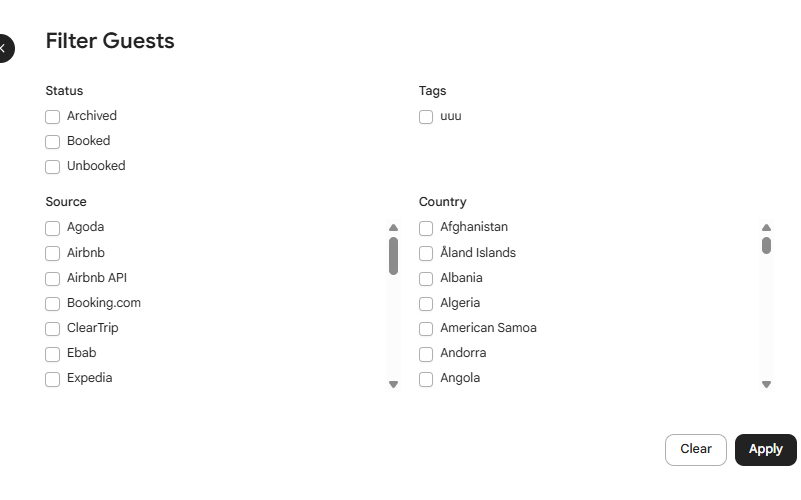Viewport: 801px width, 500px height.
Task: Click Country list scroll up arrow
Action: point(766,228)
